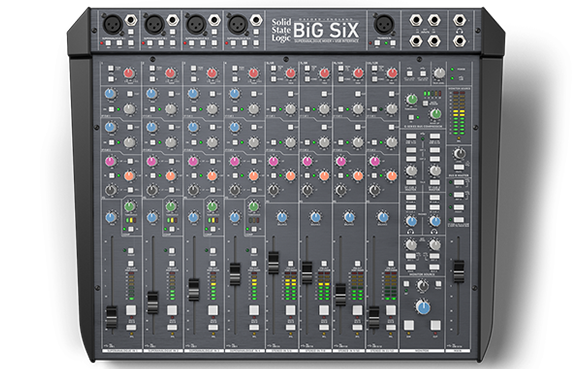Click the Solid State Logic brand text
This screenshot has width=576, height=369.
(281, 30)
